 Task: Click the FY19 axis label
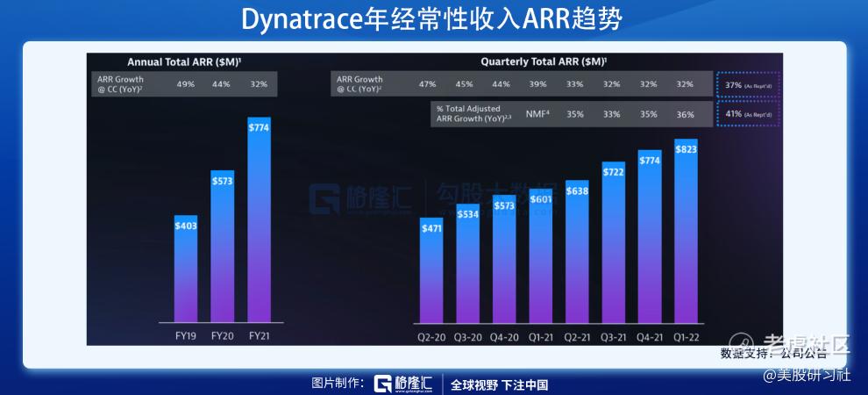point(186,336)
